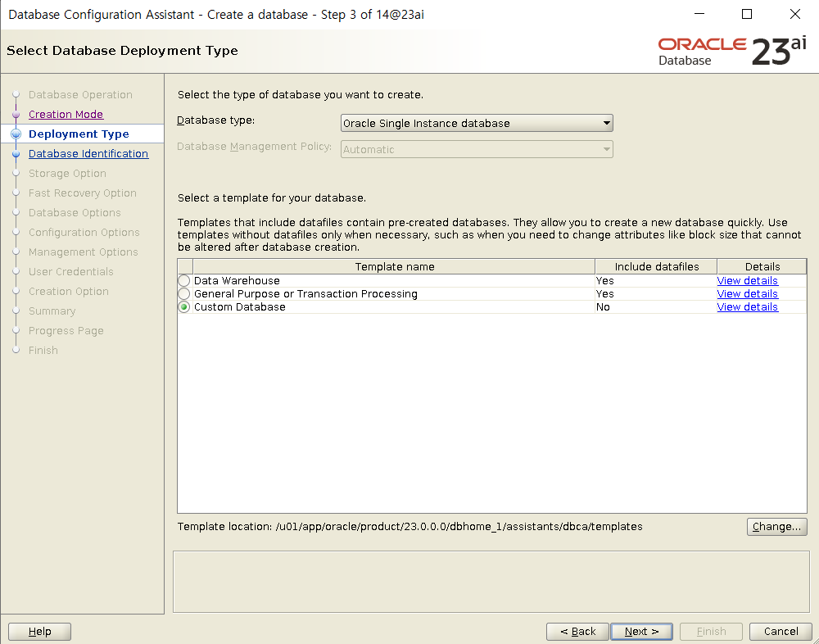
Task: View details for Data Warehouse template
Action: tap(747, 281)
